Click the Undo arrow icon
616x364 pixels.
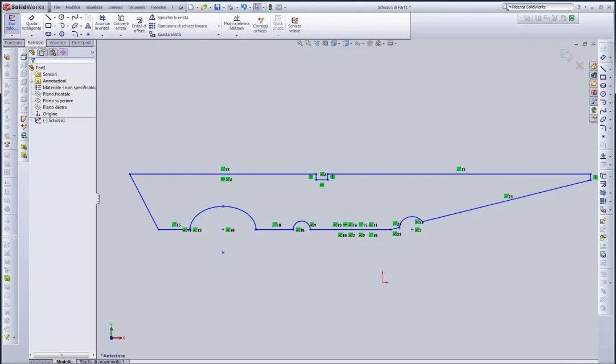click(244, 7)
